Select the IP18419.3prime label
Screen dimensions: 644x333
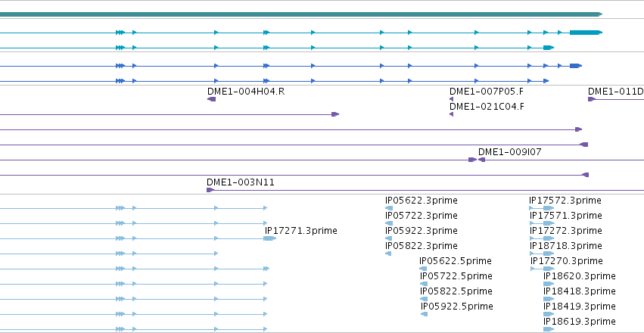pos(580,307)
